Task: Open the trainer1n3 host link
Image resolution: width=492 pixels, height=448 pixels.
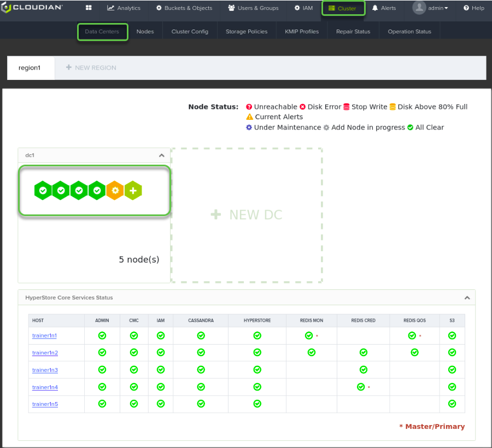Action: pos(45,370)
